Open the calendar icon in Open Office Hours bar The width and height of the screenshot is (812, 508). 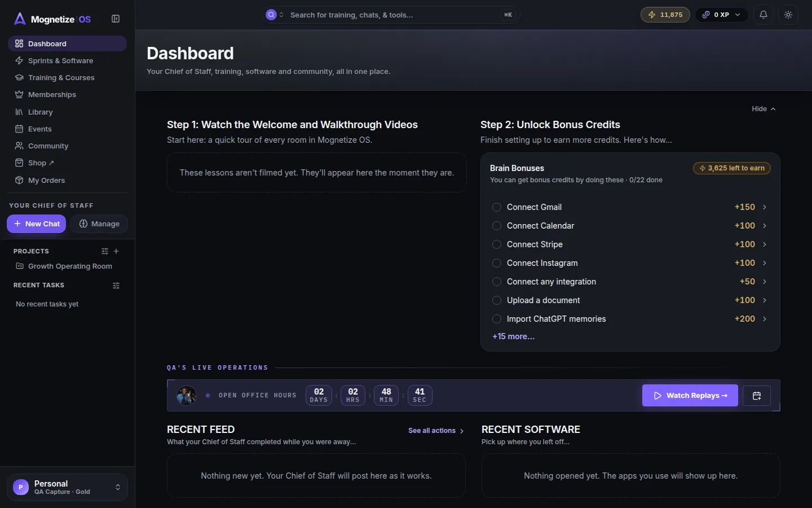tap(757, 396)
